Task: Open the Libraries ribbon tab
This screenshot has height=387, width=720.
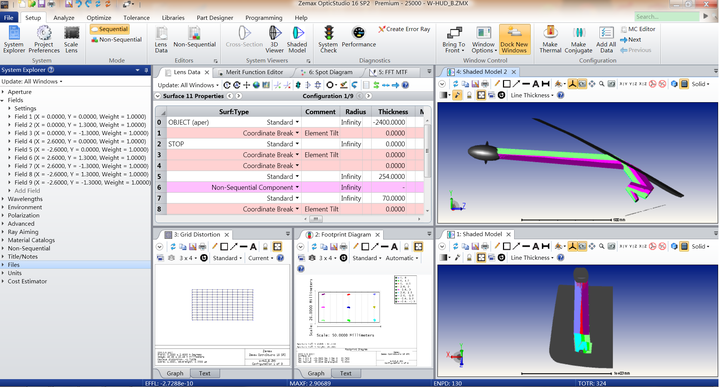Action: click(173, 17)
